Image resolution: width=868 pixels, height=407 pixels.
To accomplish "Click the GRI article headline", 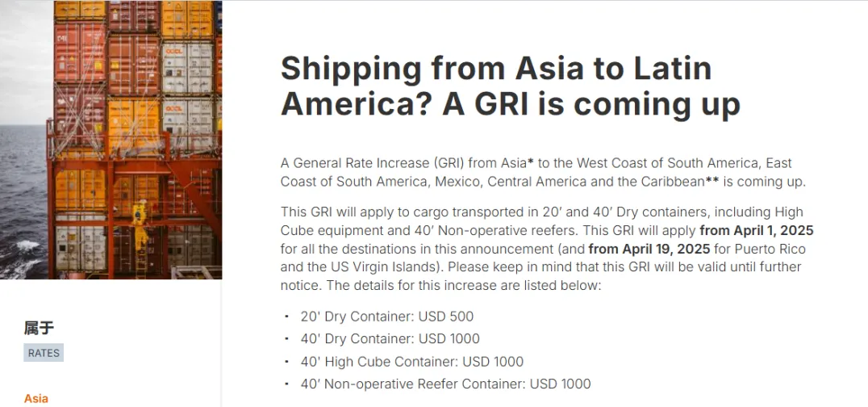I will (x=510, y=86).
